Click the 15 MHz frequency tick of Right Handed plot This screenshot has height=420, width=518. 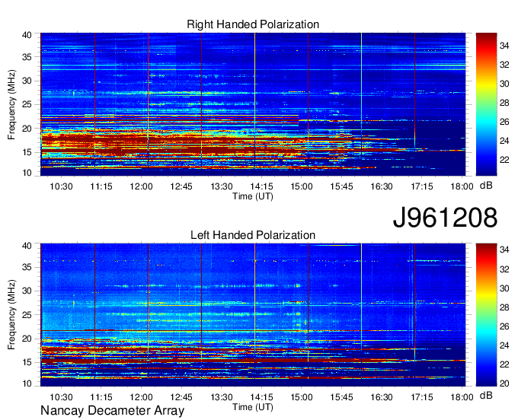tap(27, 152)
